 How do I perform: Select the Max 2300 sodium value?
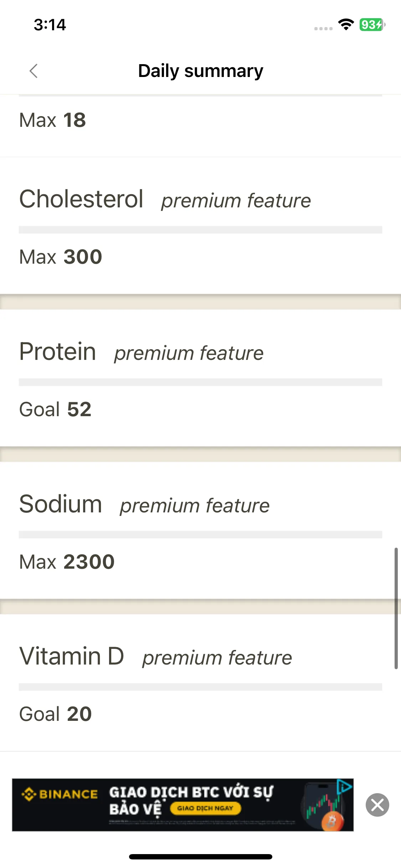pos(67,562)
